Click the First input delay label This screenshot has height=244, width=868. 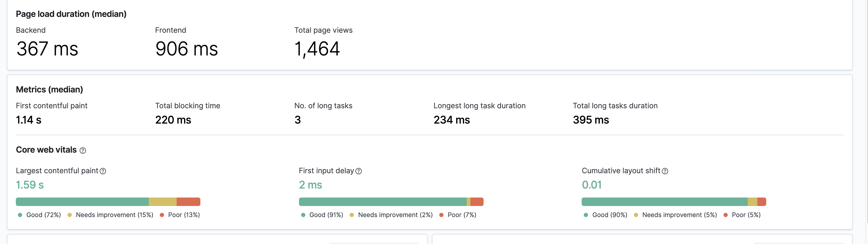326,171
